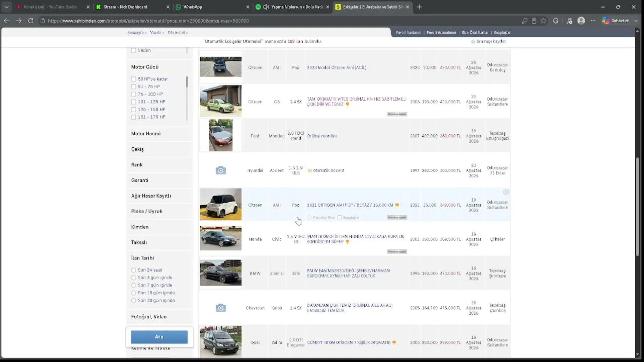Click the Aramayı Kaydet link
The height and width of the screenshot is (362, 644).
[492, 41]
